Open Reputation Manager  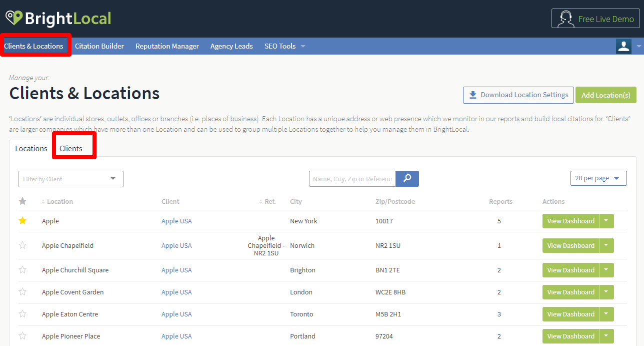[x=167, y=46]
